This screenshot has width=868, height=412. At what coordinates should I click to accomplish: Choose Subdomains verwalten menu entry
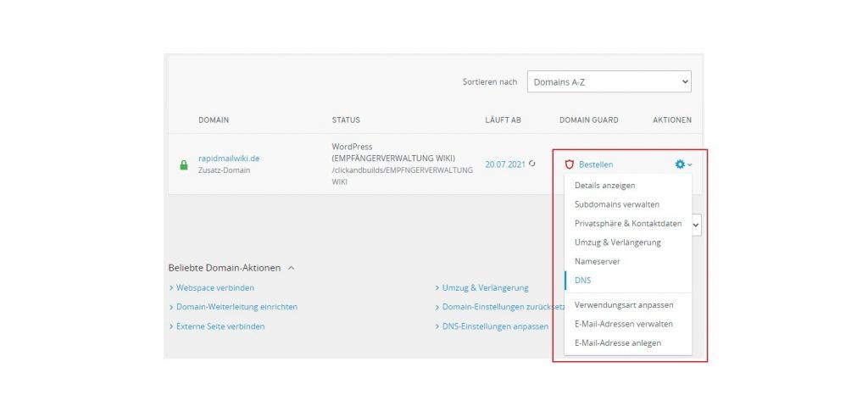[616, 204]
